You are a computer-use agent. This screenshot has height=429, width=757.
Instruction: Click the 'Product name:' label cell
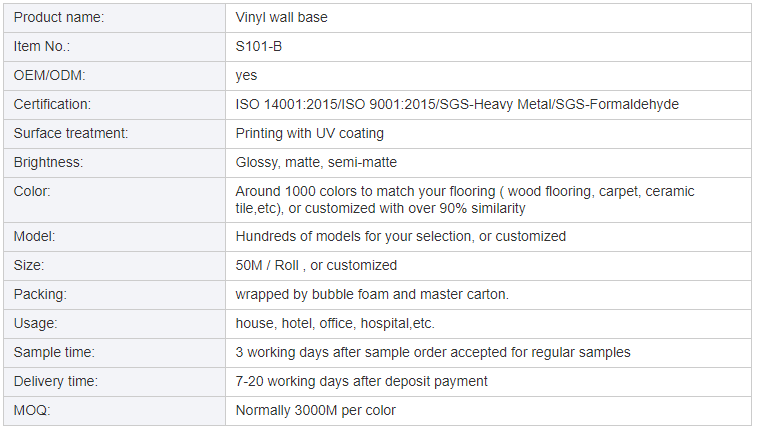click(x=59, y=18)
